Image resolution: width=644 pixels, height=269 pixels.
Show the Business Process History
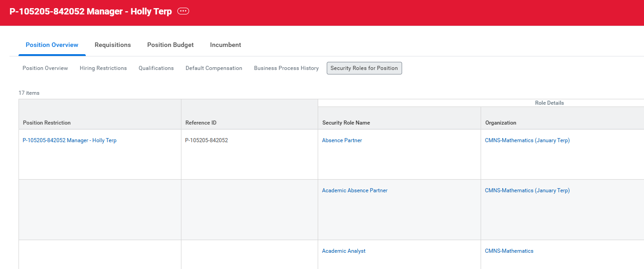pos(286,68)
